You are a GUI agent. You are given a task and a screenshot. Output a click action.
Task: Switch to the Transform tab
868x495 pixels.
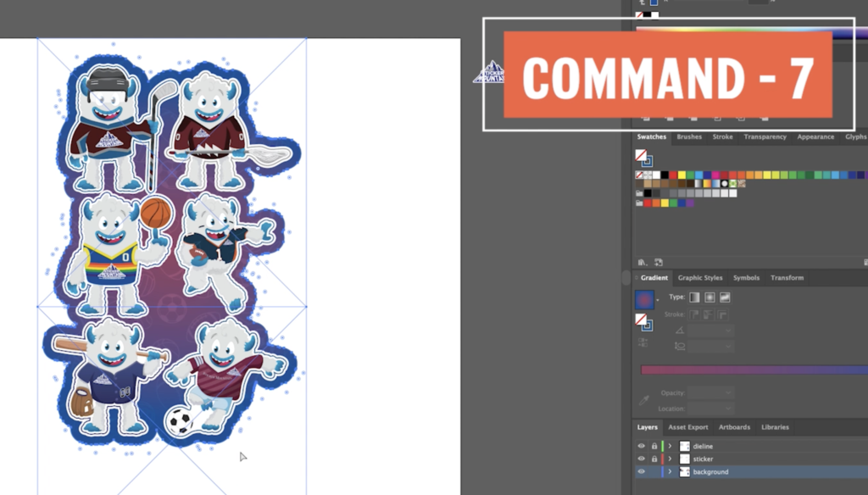point(787,278)
